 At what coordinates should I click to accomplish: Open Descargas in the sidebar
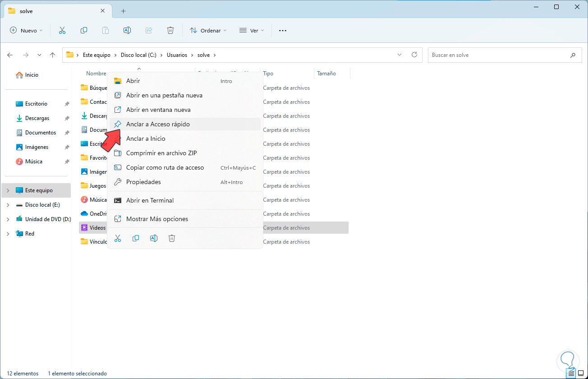click(36, 118)
